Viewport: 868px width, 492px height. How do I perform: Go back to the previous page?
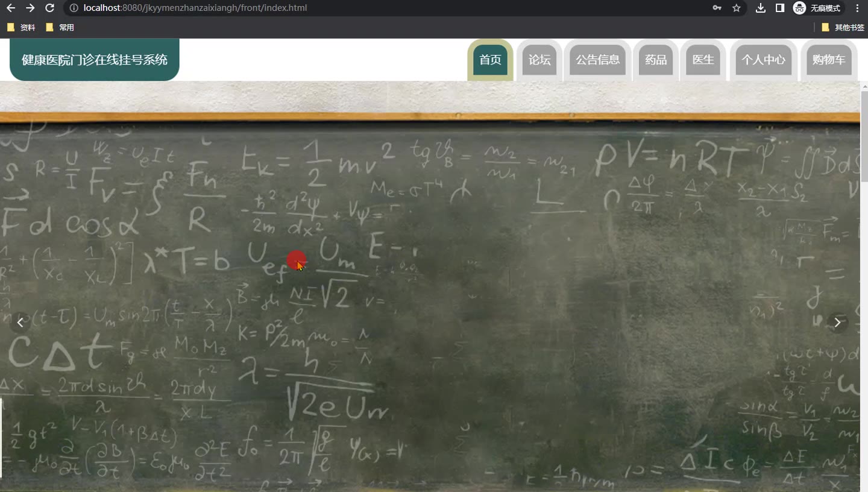click(x=11, y=8)
